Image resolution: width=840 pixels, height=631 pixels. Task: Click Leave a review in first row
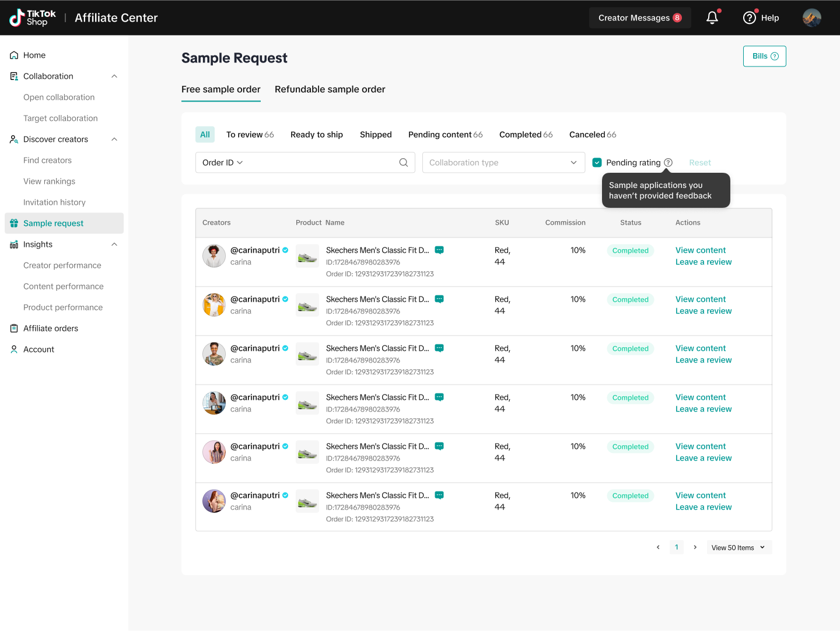tap(703, 262)
